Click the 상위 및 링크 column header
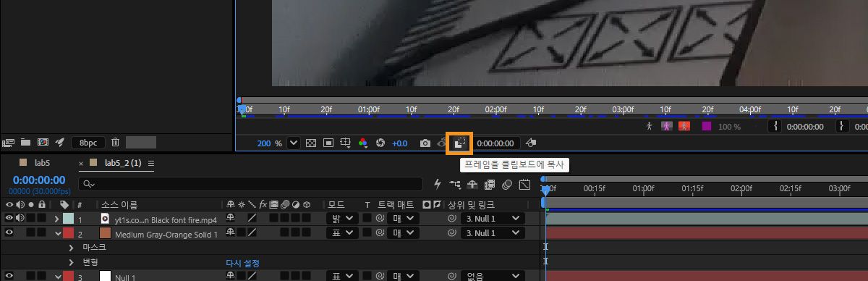The height and width of the screenshot is (281, 868). click(x=471, y=205)
